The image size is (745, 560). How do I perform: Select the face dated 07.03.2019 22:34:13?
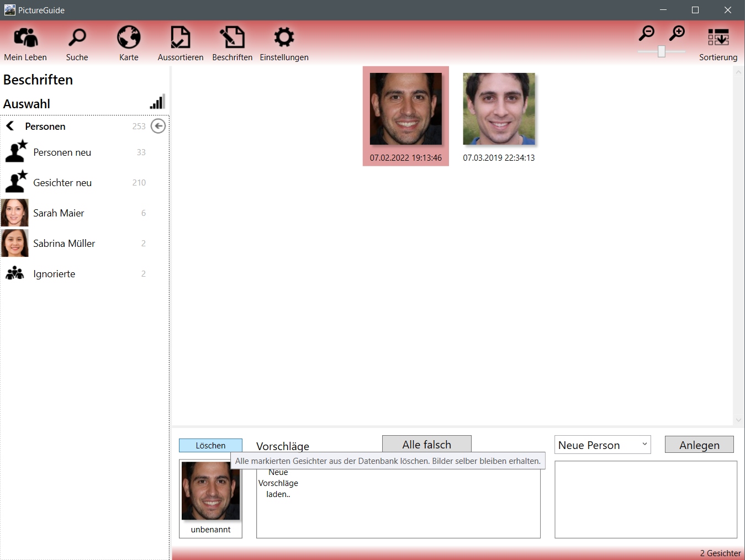tap(499, 116)
